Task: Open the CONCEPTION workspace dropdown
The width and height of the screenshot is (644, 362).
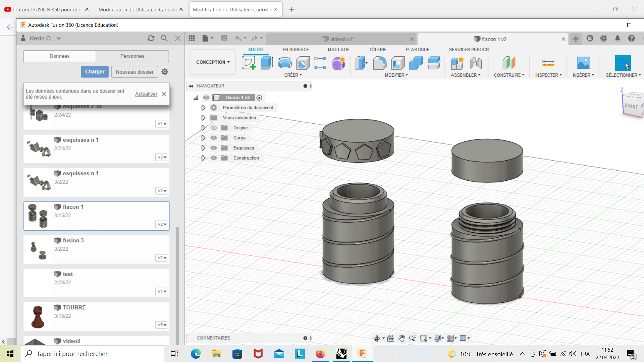Action: [x=213, y=62]
